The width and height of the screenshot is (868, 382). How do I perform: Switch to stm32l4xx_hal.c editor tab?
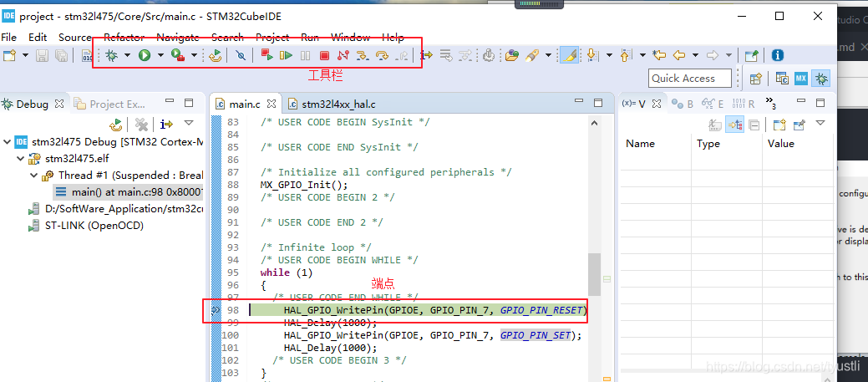pyautogui.click(x=332, y=104)
